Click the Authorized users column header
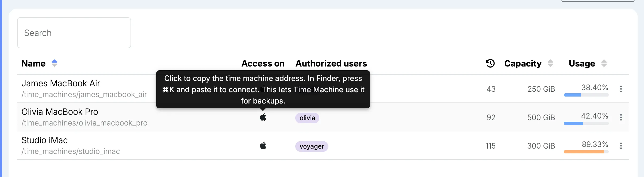This screenshot has height=177, width=644. click(331, 64)
